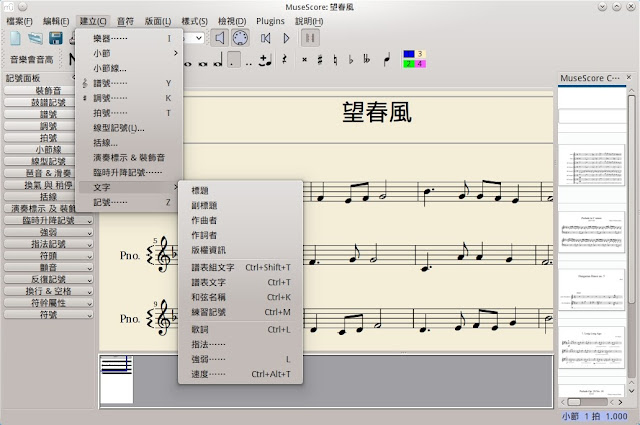Expand the 符號 palette at the bottom

click(49, 315)
